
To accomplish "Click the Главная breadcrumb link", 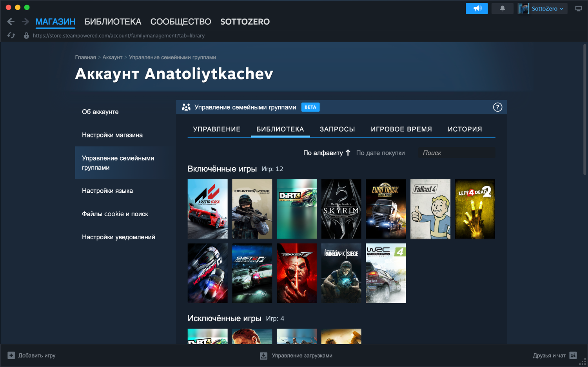I will point(85,57).
